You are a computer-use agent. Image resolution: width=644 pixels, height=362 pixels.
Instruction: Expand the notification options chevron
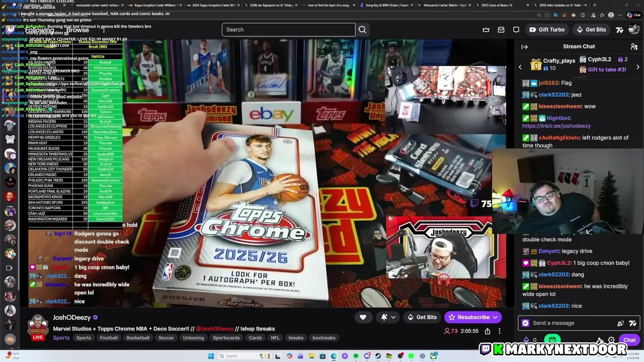(x=393, y=317)
